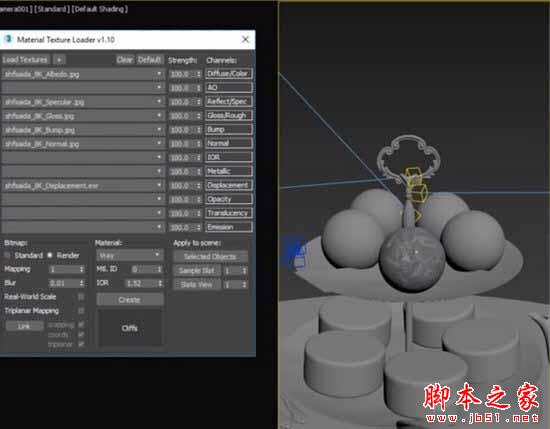The image size is (550, 429).
Task: Open the [Default Shading] viewport label menu
Action: [x=100, y=9]
